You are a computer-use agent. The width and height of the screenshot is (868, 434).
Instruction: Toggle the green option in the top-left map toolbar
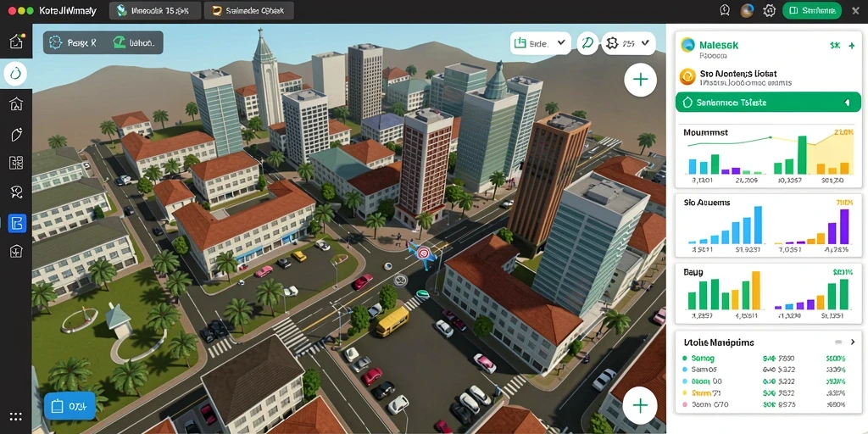click(x=133, y=42)
